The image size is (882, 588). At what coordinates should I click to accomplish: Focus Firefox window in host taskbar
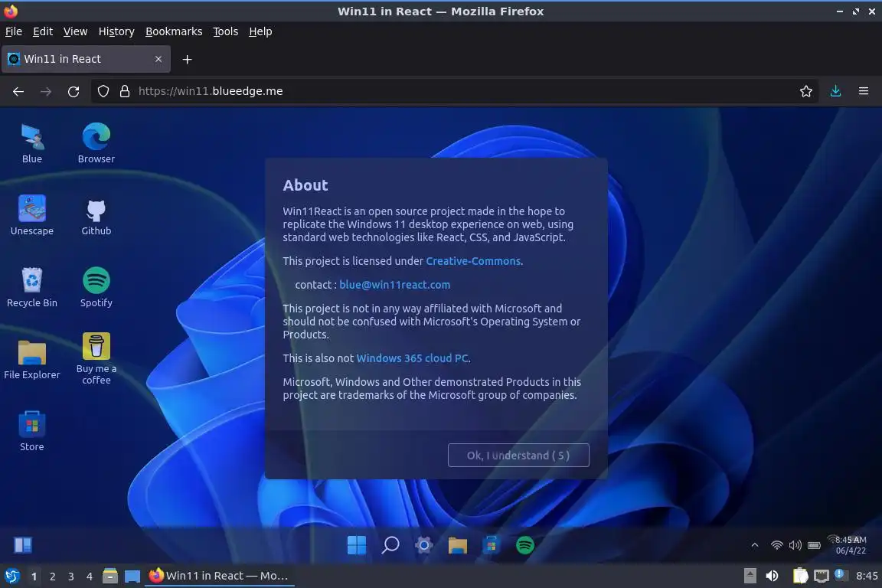coord(220,576)
